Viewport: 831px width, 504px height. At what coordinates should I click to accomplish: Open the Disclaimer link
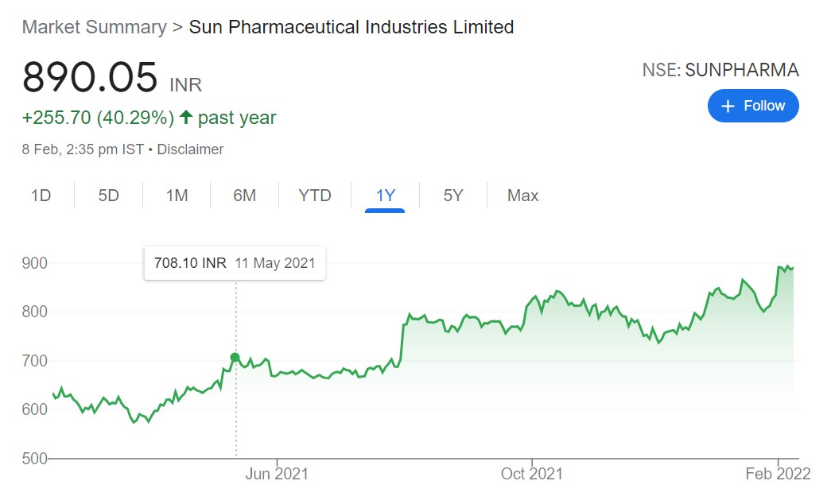click(x=190, y=149)
